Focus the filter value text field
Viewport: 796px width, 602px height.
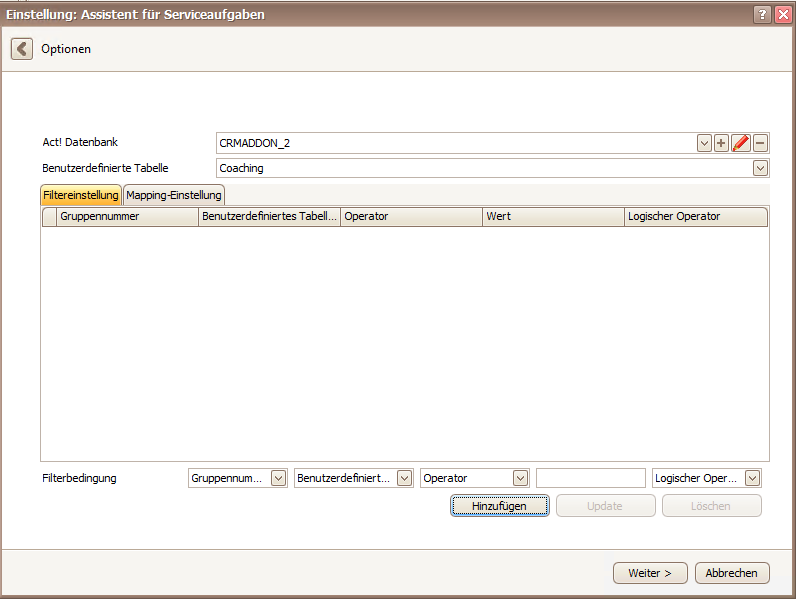590,478
